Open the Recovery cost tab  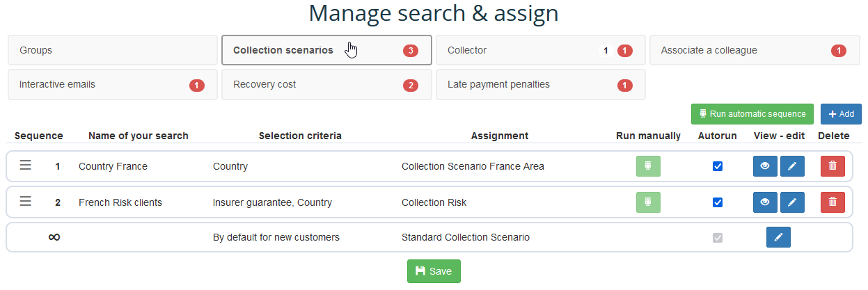tap(326, 85)
